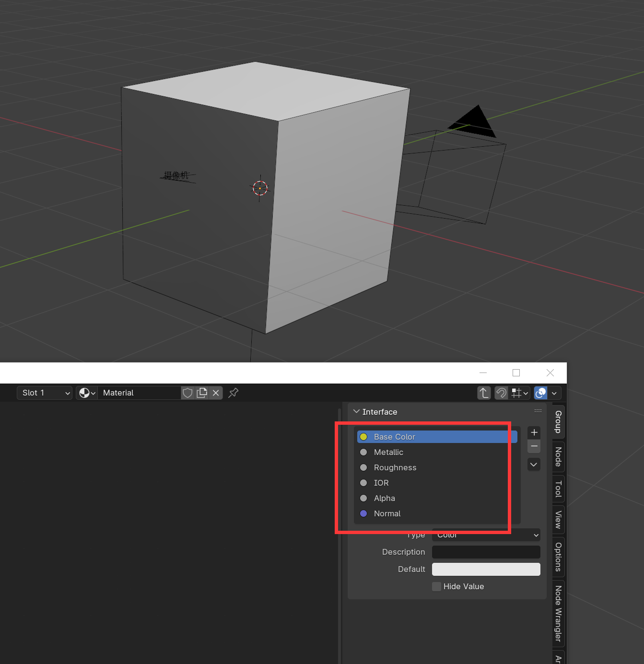Image resolution: width=644 pixels, height=664 pixels.
Task: Select the Normal socket row
Action: pos(437,513)
